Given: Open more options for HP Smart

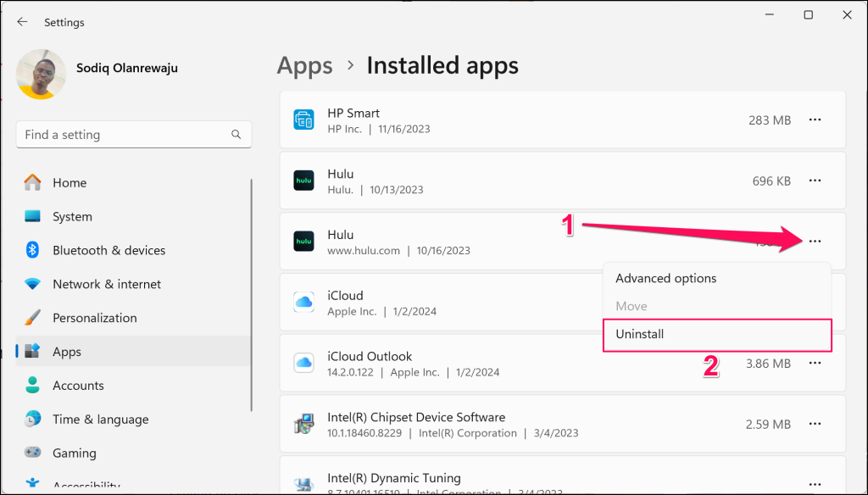Looking at the screenshot, I should 815,120.
